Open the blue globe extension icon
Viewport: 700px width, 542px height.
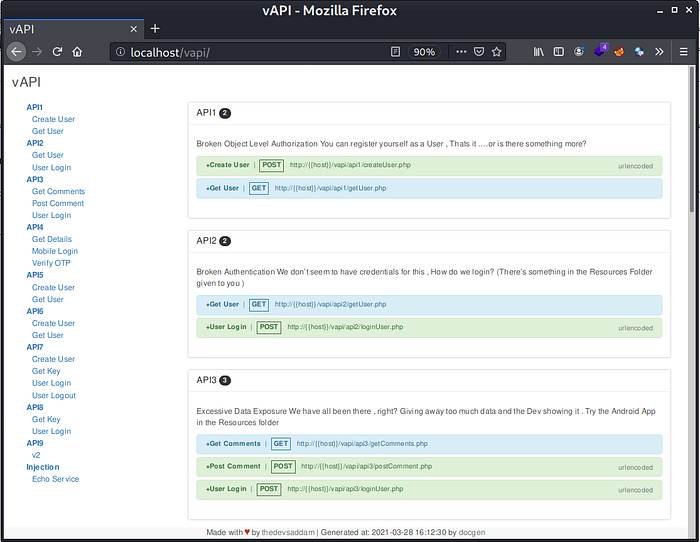[639, 52]
